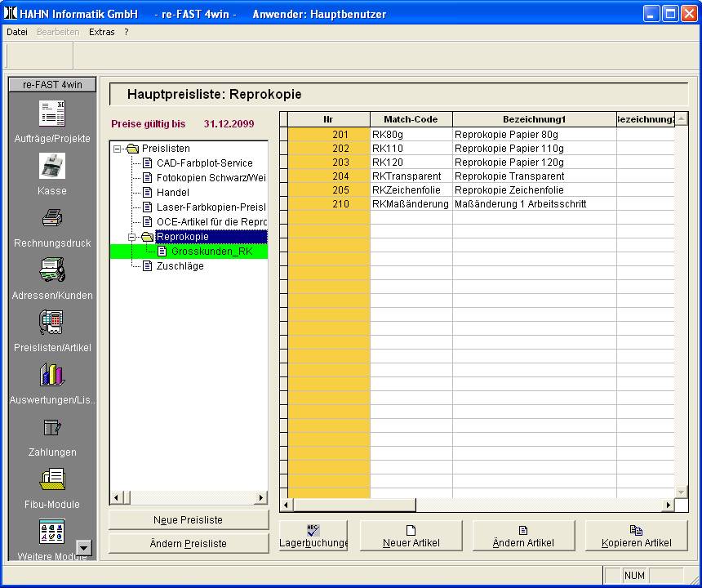
Task: Open the Preislisten/Artikel calculator icon
Action: [52, 322]
